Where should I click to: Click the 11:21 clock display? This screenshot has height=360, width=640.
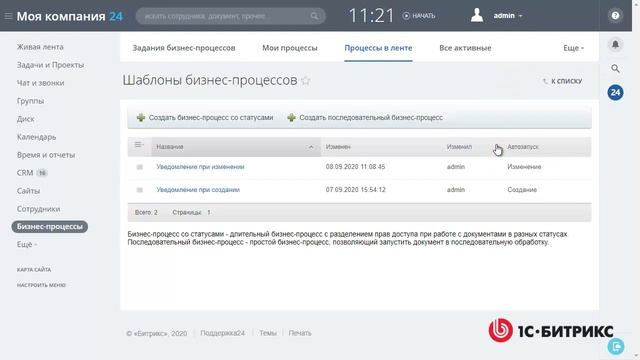(371, 16)
